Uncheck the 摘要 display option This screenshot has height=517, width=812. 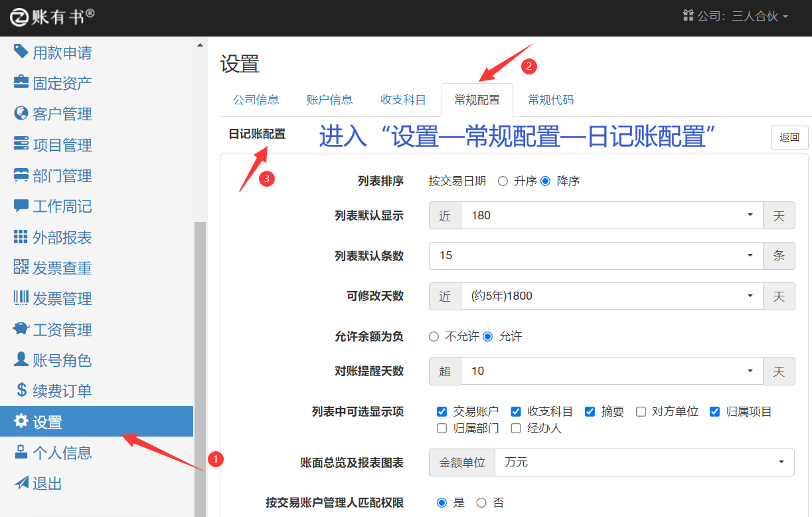tap(590, 412)
